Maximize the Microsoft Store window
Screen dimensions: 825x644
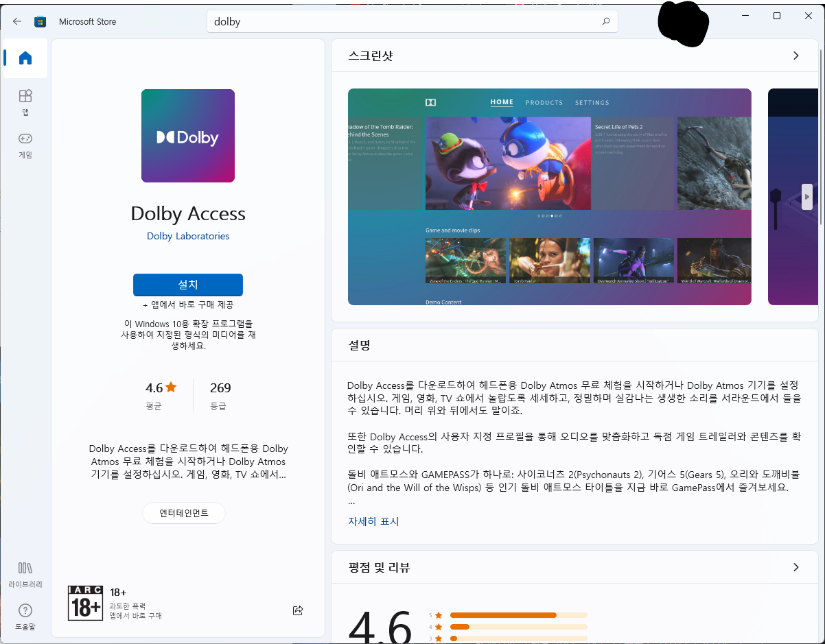777,16
